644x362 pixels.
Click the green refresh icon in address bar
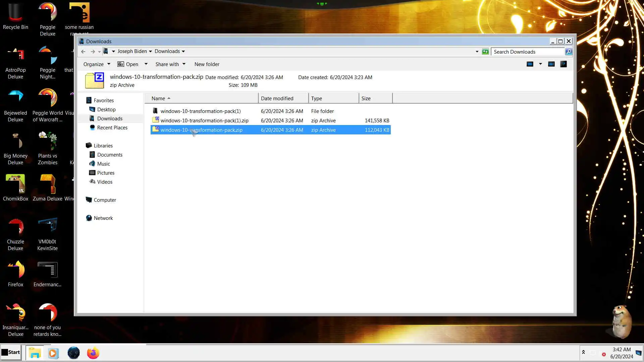tap(485, 52)
